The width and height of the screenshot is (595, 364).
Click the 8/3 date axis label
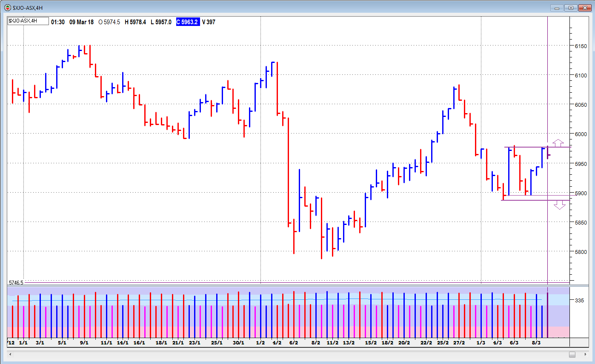click(536, 342)
